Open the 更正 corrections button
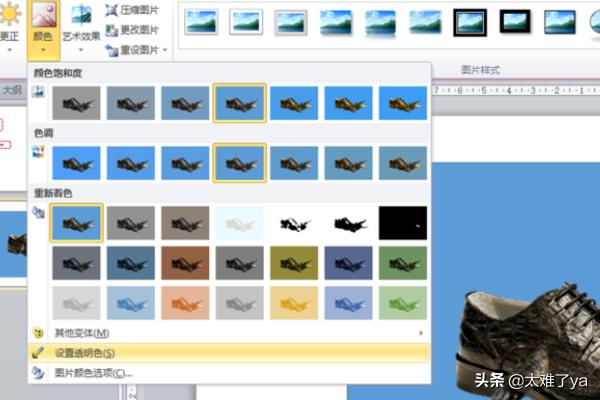600x400 pixels. pyautogui.click(x=9, y=29)
